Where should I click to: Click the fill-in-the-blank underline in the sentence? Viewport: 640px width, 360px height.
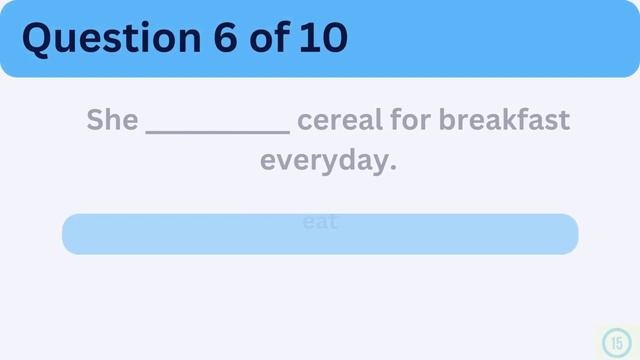[x=218, y=131]
